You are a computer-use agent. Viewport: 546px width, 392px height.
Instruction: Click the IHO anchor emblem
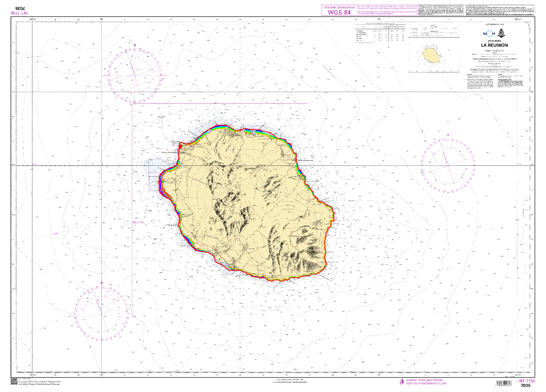tap(501, 33)
